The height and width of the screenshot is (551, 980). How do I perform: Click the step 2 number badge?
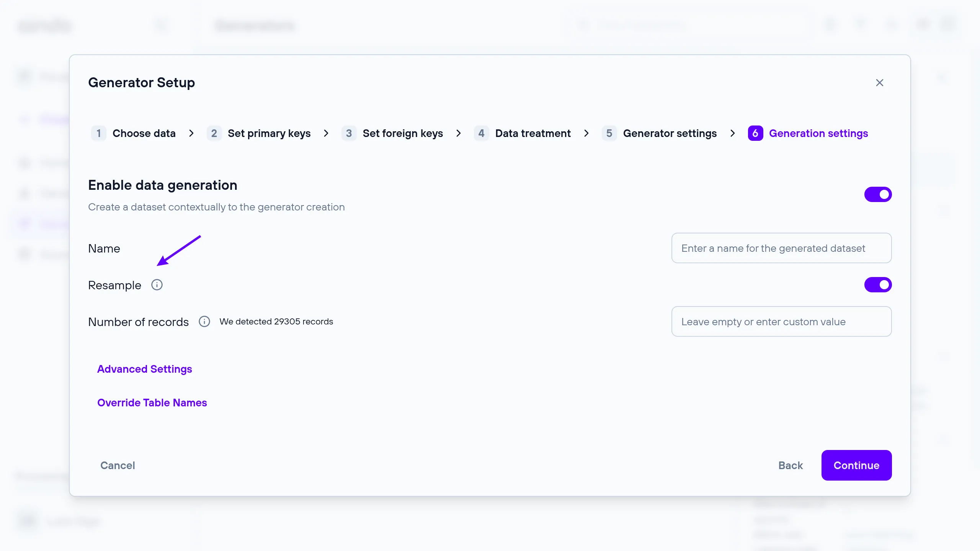(x=214, y=133)
